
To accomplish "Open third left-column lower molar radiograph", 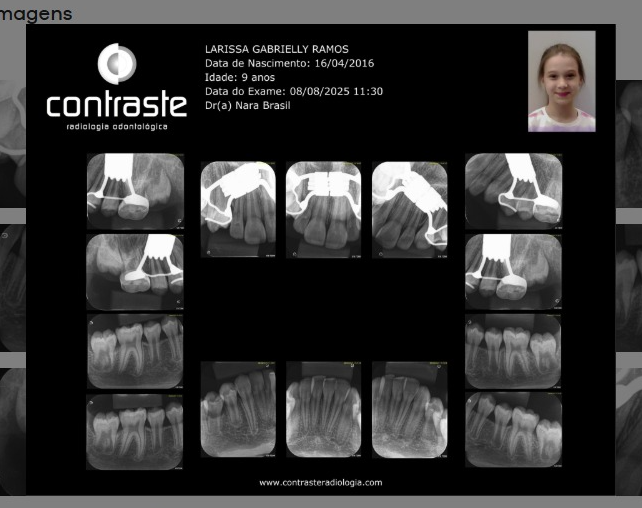I will pyautogui.click(x=135, y=351).
